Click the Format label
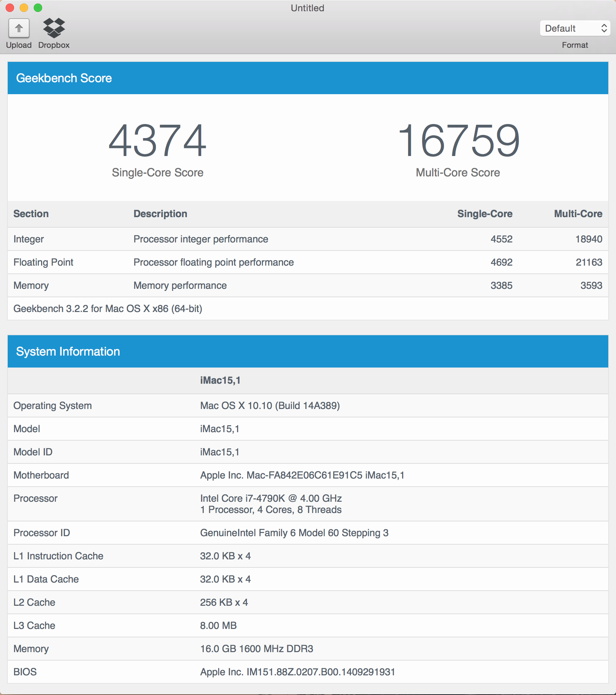The image size is (616, 695). click(x=575, y=45)
